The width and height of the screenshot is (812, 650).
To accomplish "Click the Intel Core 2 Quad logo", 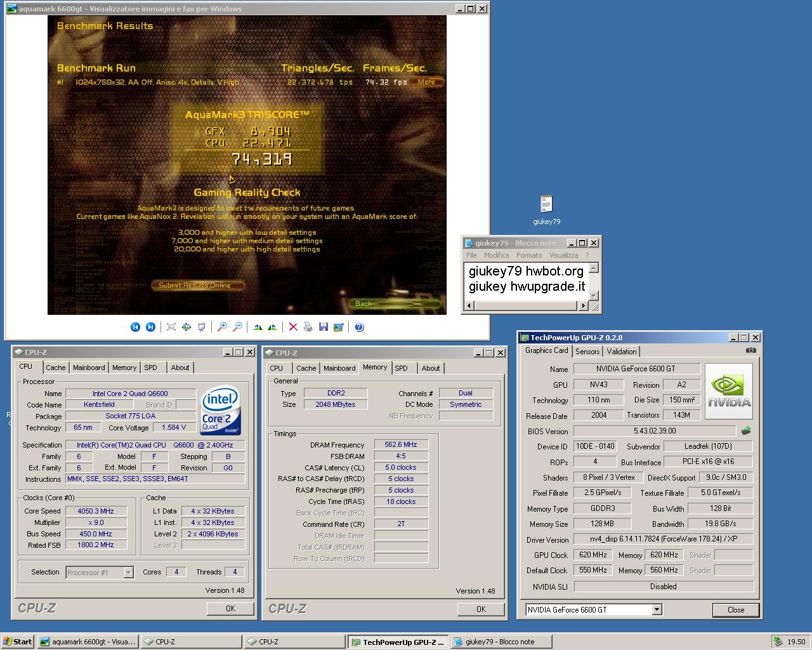I will coord(220,411).
